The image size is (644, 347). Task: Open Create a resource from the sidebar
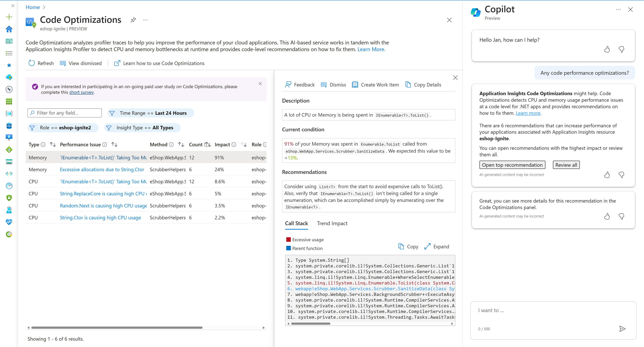(9, 17)
